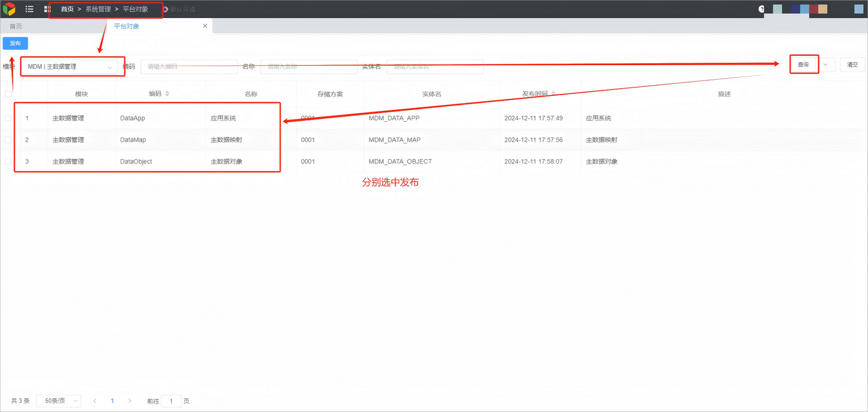The width and height of the screenshot is (868, 412).
Task: Select the checkbox of the DataObject row
Action: pos(8,161)
